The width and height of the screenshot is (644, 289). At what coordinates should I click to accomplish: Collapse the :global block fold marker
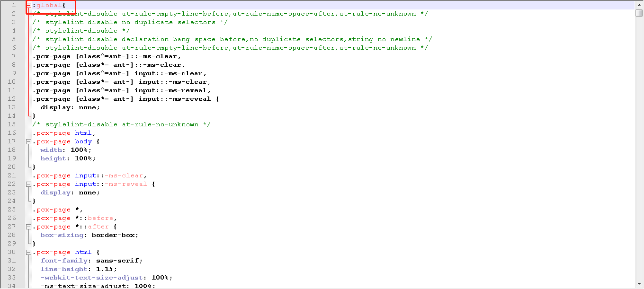click(x=29, y=5)
